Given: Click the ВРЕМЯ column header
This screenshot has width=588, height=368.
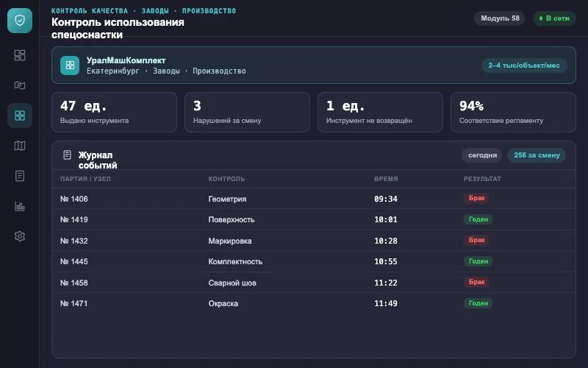Looking at the screenshot, I should tap(386, 179).
